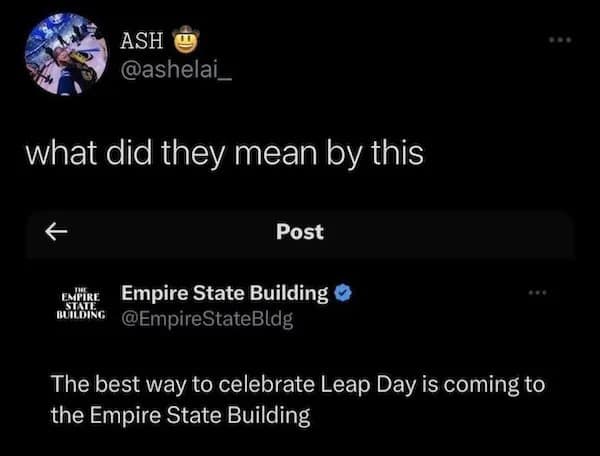
Task: Click "The best way" at the post's start
Action: pyautogui.click(x=100, y=385)
